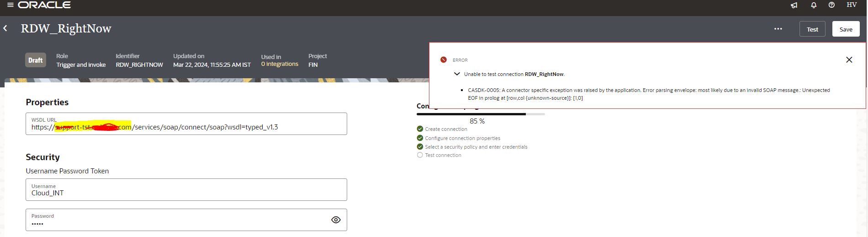This screenshot has height=237, width=868.
Task: Open the hamburger navigation menu
Action: 10,5
